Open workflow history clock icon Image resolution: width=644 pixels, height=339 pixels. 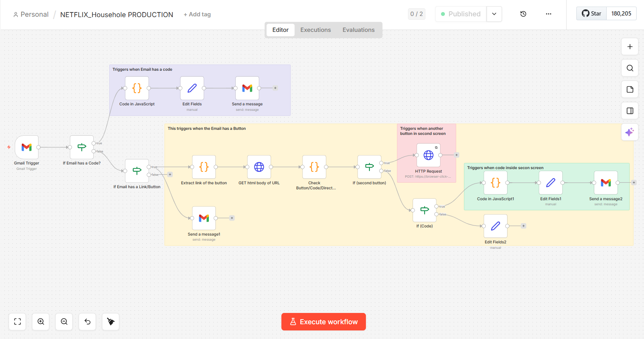(523, 14)
